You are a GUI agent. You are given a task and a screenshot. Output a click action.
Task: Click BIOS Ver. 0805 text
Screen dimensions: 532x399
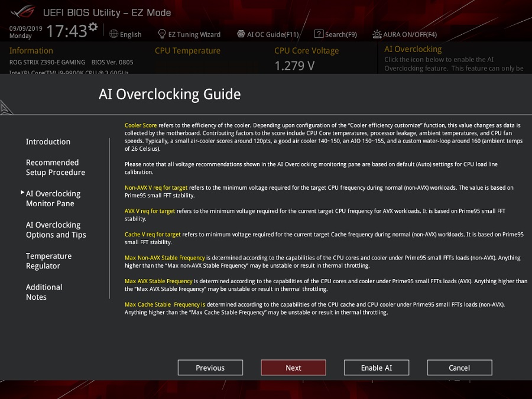(112, 62)
